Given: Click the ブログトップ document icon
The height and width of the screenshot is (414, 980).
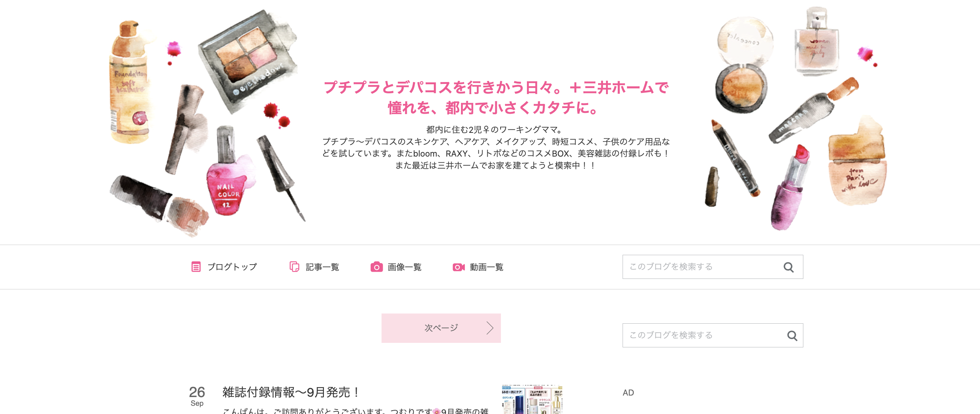Looking at the screenshot, I should point(196,267).
